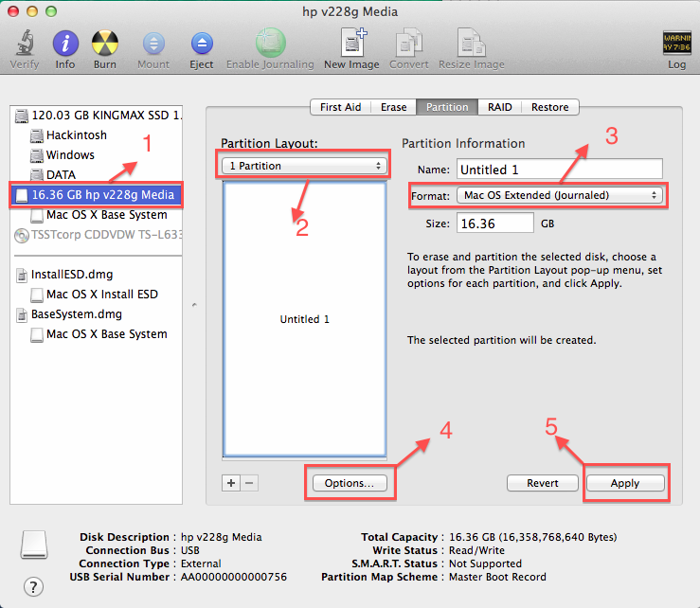Open the Info toolbar icon

click(x=65, y=44)
